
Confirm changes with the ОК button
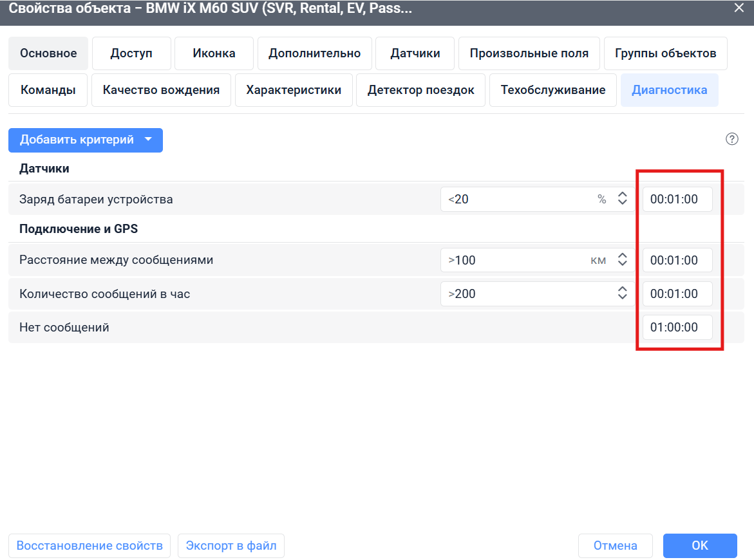(x=699, y=545)
